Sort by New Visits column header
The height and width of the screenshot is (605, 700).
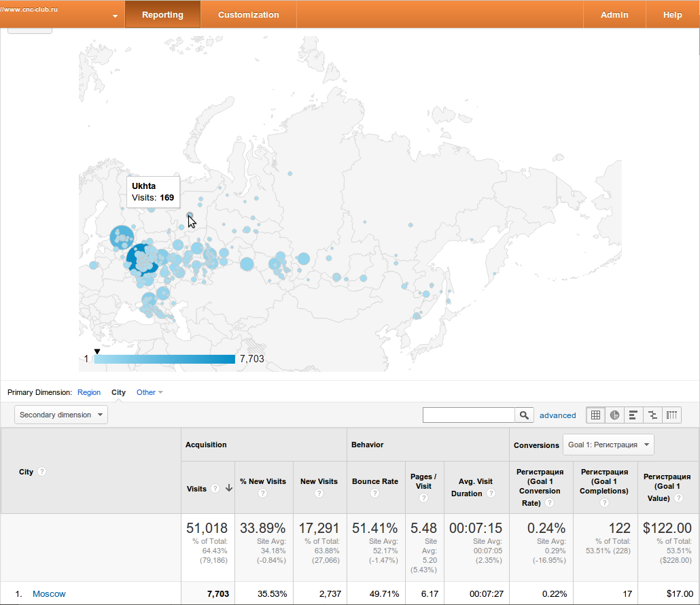(x=319, y=481)
